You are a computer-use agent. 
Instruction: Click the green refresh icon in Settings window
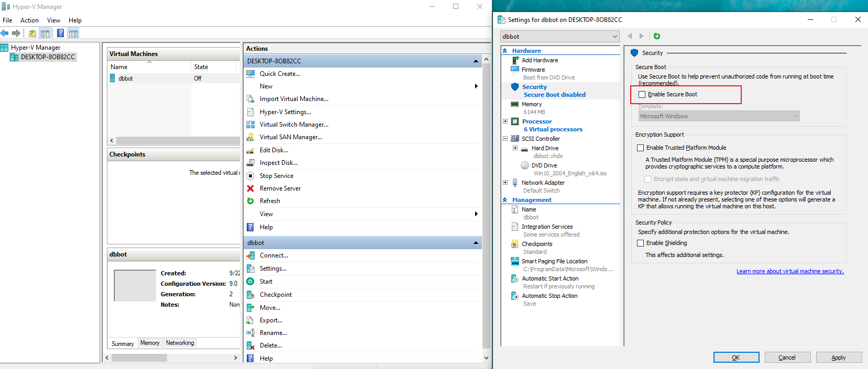click(657, 36)
